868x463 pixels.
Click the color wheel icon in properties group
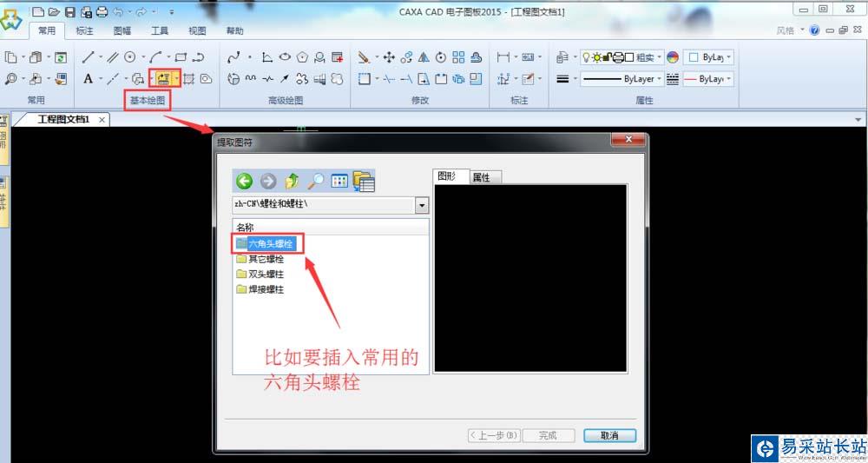pyautogui.click(x=673, y=57)
